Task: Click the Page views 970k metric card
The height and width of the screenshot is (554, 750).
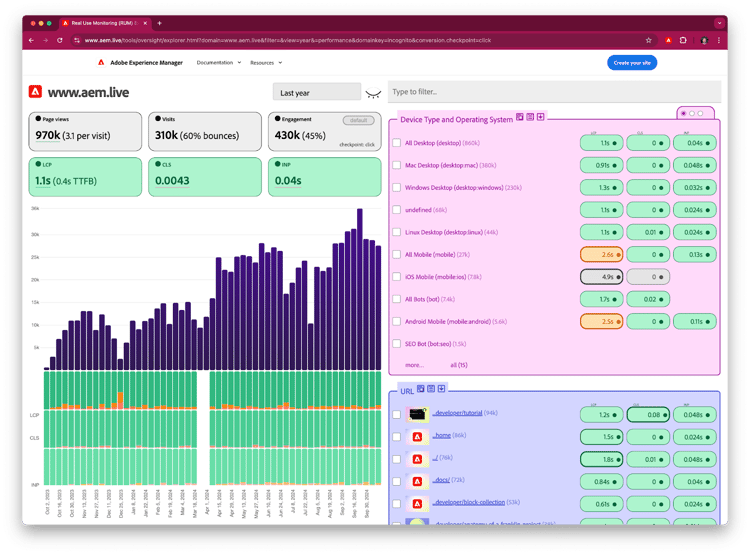Action: point(85,132)
